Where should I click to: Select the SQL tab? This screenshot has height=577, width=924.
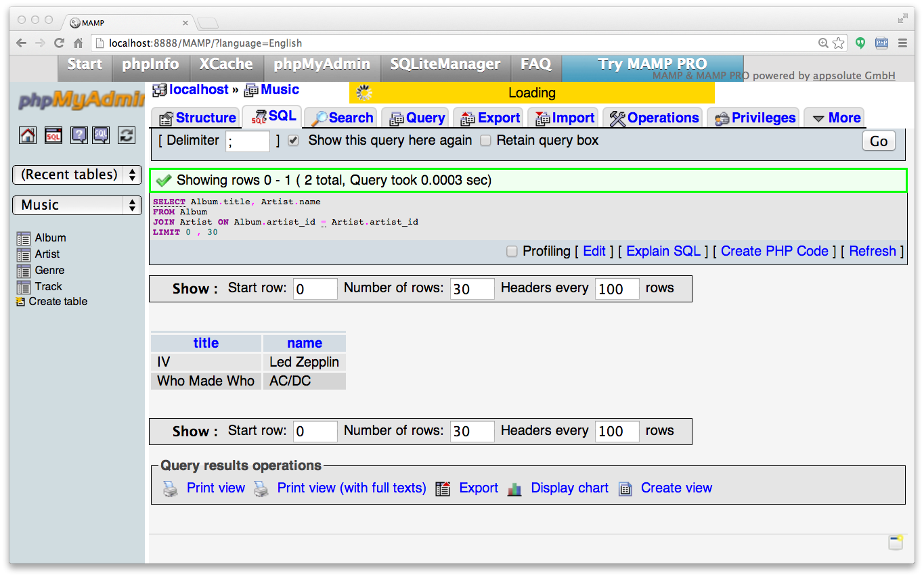[x=273, y=116]
